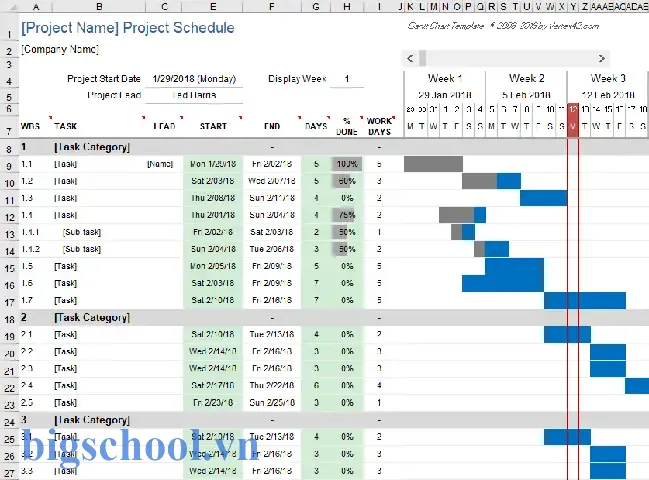Image resolution: width=649 pixels, height=480 pixels.
Task: Click the Project Lead name cell
Action: click(x=194, y=95)
